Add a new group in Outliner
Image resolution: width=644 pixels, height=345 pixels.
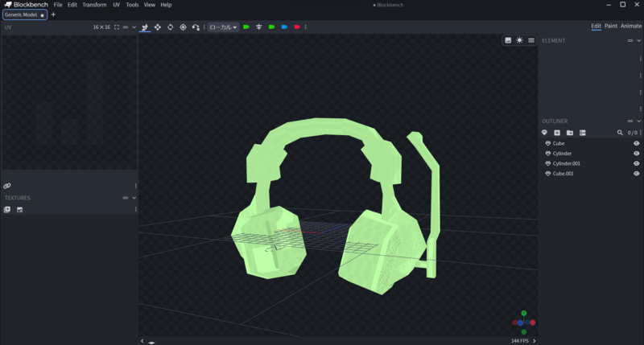click(x=570, y=133)
